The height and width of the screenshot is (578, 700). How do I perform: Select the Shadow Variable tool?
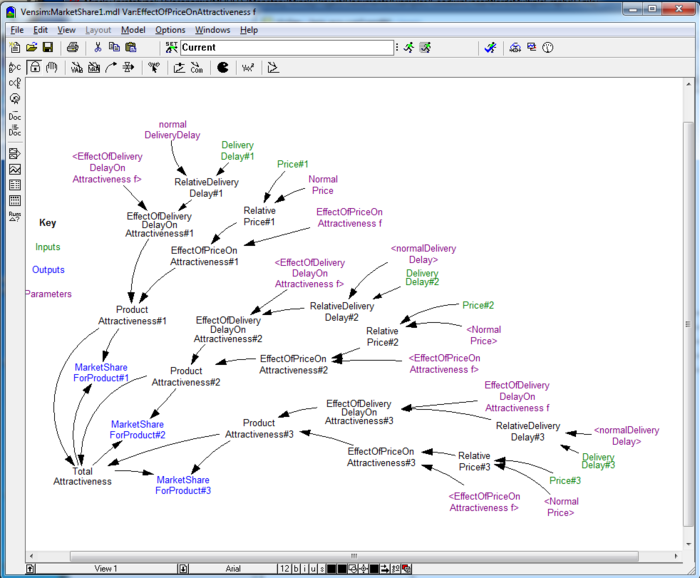pos(154,68)
